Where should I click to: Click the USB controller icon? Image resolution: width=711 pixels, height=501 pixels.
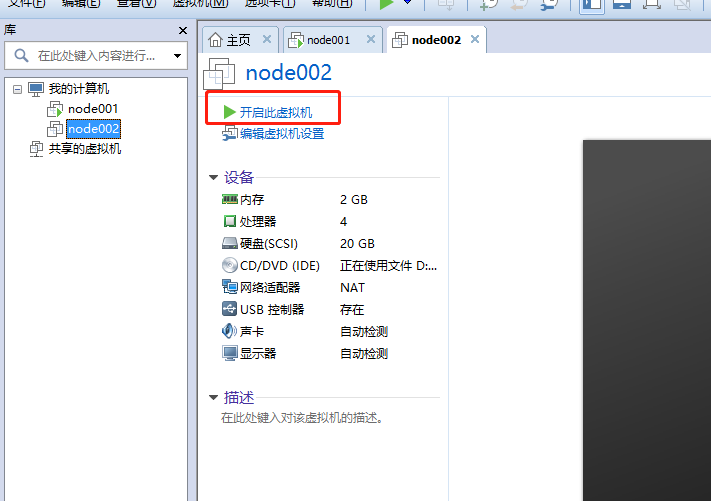click(x=230, y=309)
